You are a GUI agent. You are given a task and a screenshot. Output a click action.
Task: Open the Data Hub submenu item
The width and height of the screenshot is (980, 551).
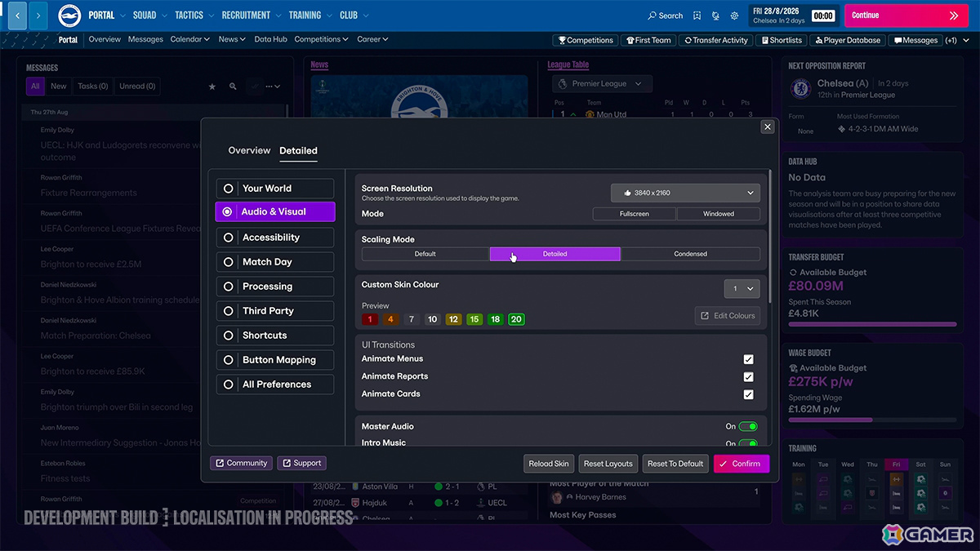point(270,39)
